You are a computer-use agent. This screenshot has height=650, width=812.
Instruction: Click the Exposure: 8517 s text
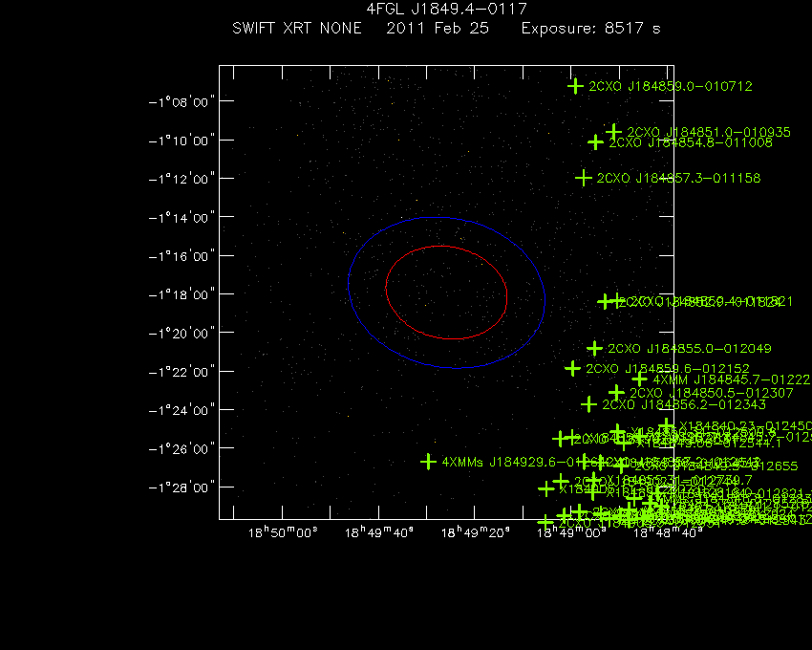click(x=591, y=28)
